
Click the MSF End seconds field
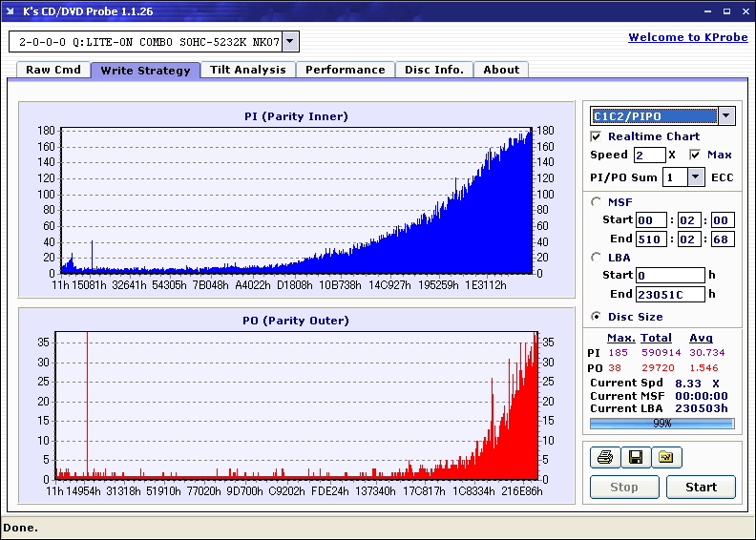point(689,239)
